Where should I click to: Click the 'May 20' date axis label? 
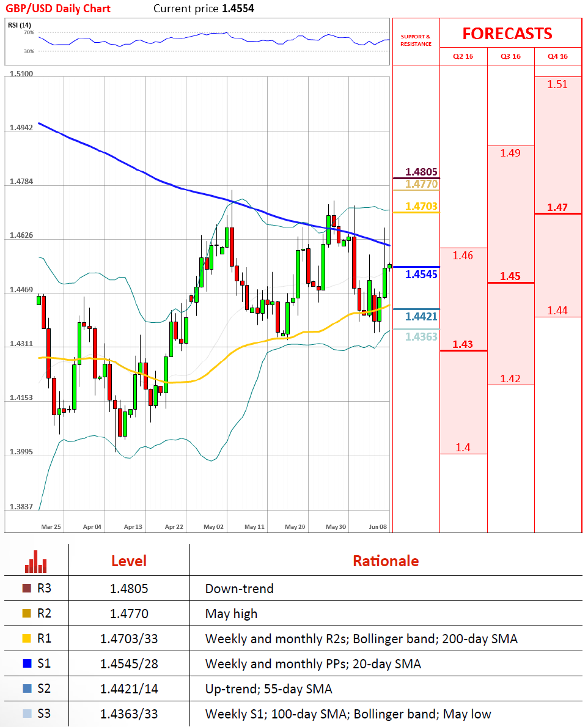295,526
